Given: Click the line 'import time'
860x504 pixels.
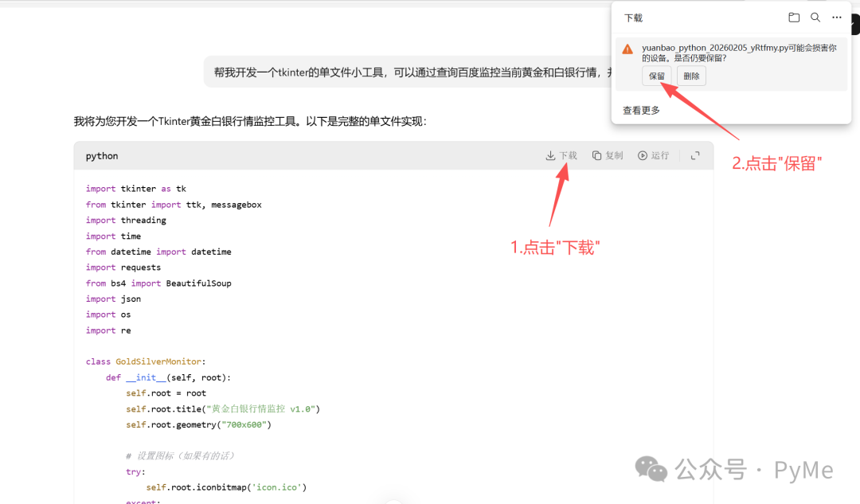Looking at the screenshot, I should coord(113,236).
